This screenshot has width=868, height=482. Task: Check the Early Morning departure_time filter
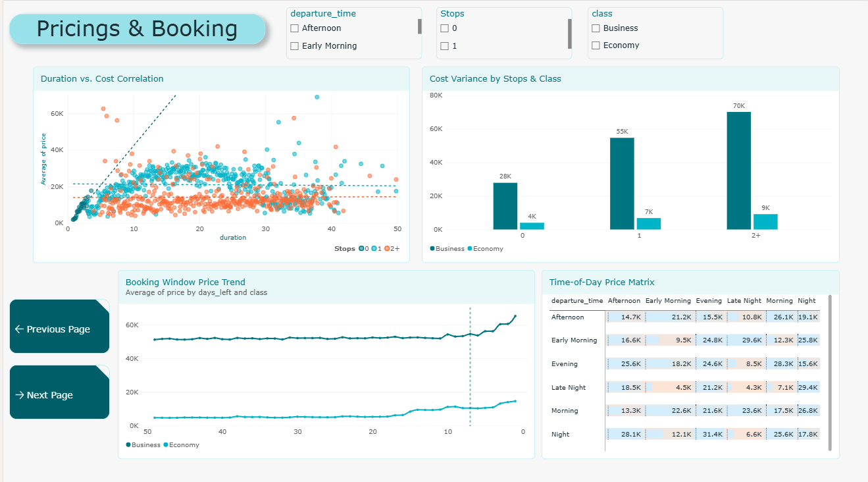pos(295,46)
